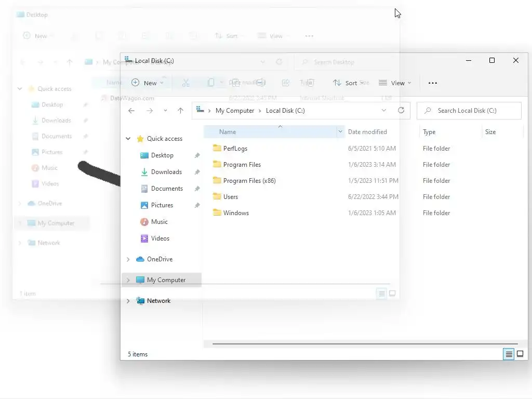Select My Computer in navigation pane
The height and width of the screenshot is (399, 532).
click(x=166, y=280)
